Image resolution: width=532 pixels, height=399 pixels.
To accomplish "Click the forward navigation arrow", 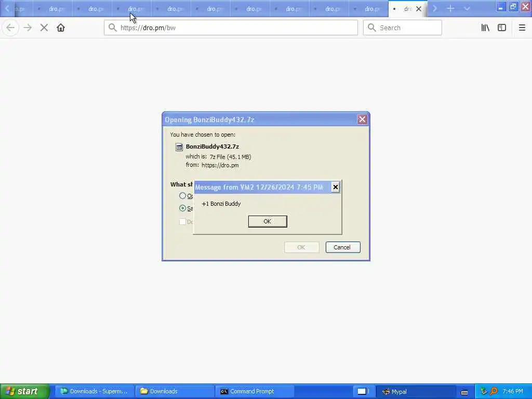I will coord(28,28).
